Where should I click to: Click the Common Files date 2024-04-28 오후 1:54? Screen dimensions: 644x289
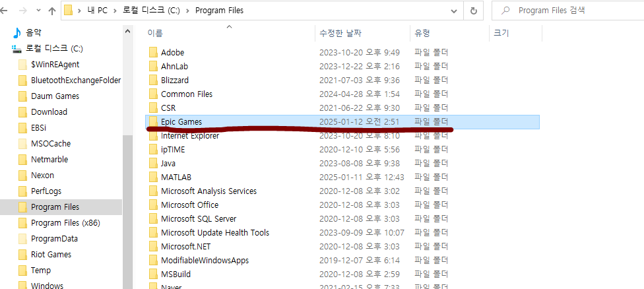pos(360,94)
